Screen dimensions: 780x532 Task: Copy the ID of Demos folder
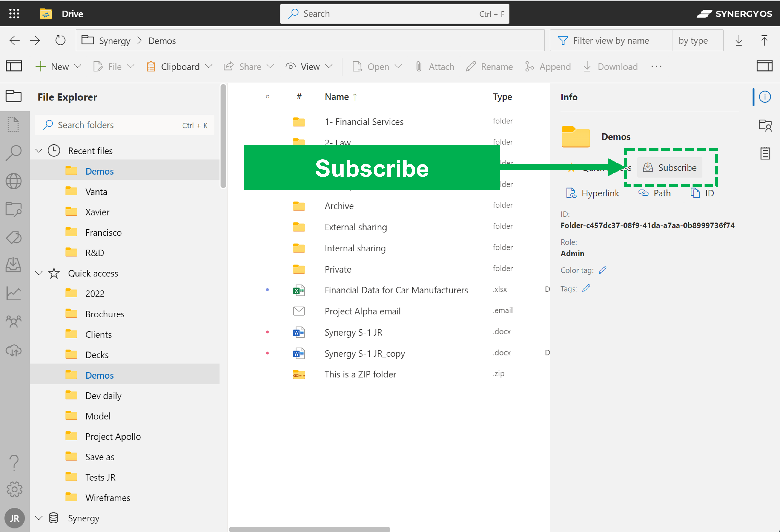click(702, 193)
